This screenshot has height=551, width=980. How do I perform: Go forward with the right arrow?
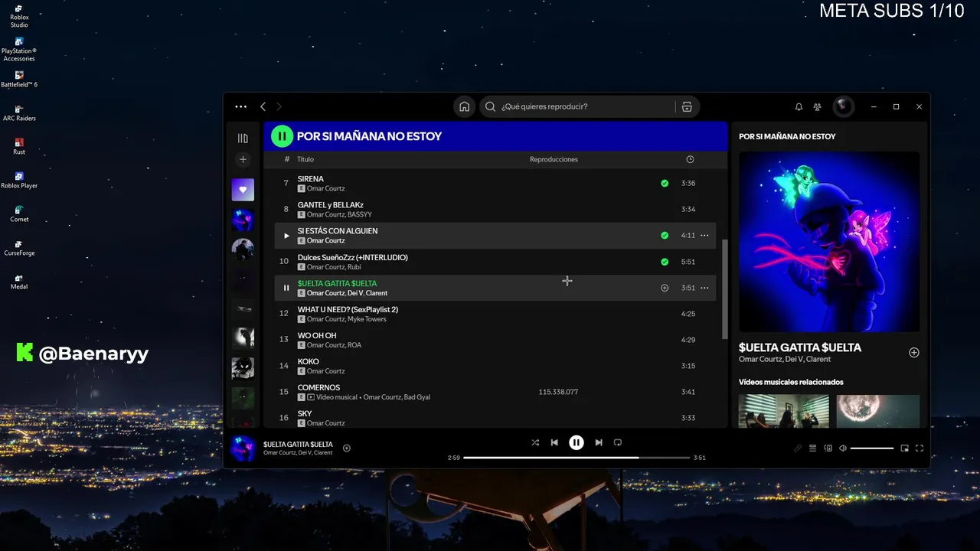tap(279, 107)
